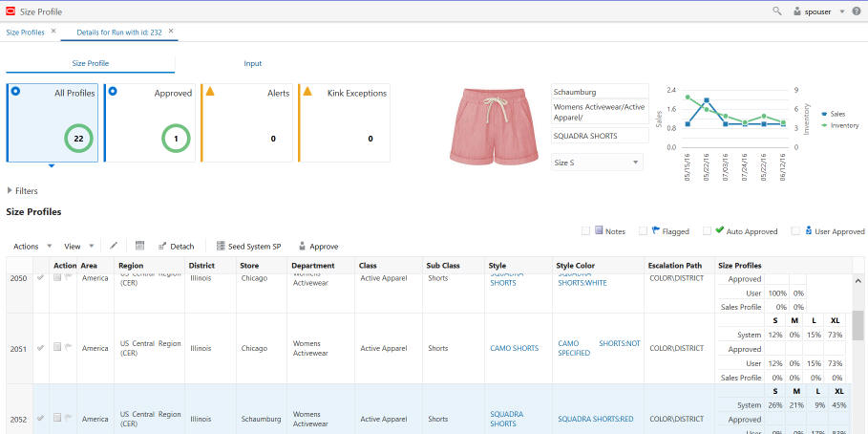Click the Alerts warning triangle icon
This screenshot has width=868, height=434.
210,91
